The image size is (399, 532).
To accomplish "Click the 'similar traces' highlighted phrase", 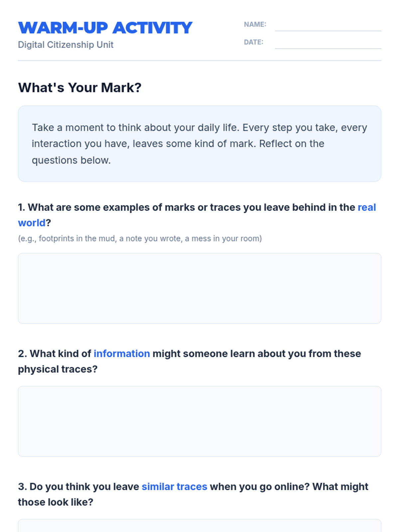I will [175, 486].
